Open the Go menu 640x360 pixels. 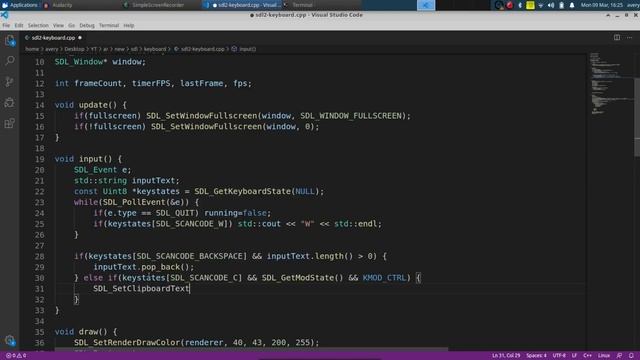[x=71, y=25]
